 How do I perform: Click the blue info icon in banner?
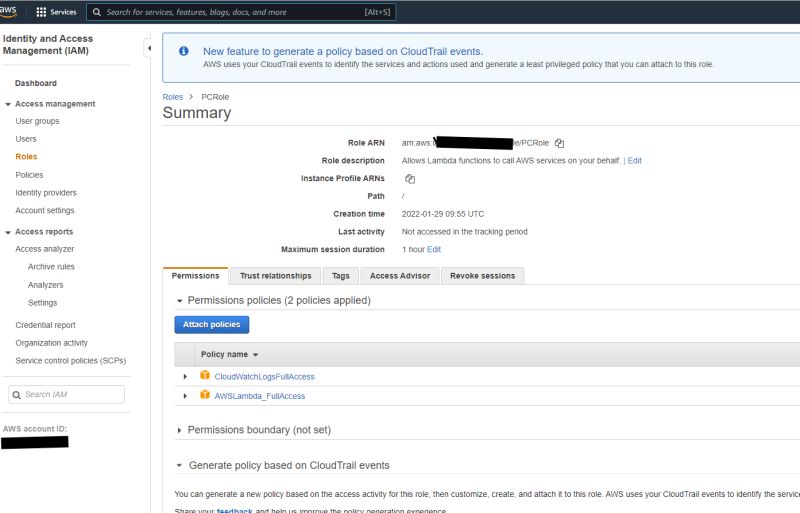tap(184, 51)
